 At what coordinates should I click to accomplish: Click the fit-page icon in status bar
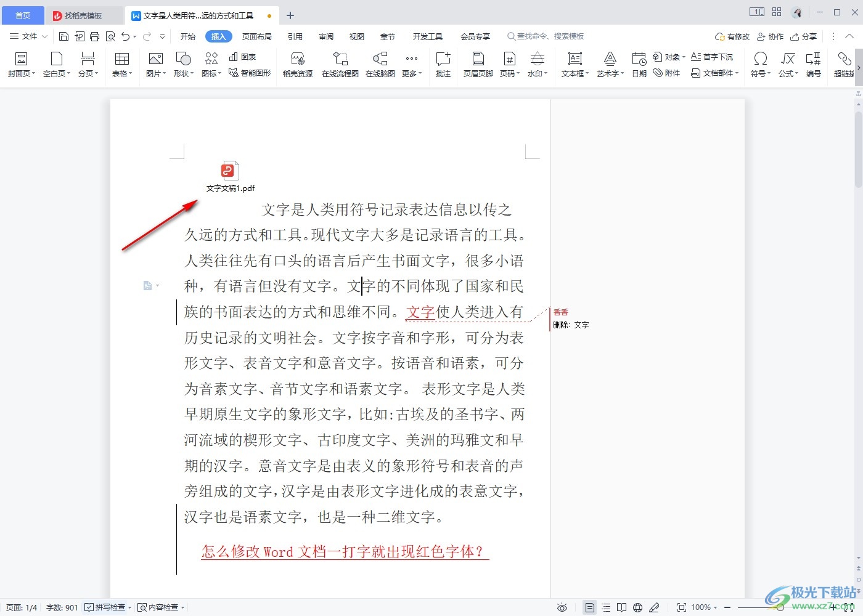(x=682, y=607)
